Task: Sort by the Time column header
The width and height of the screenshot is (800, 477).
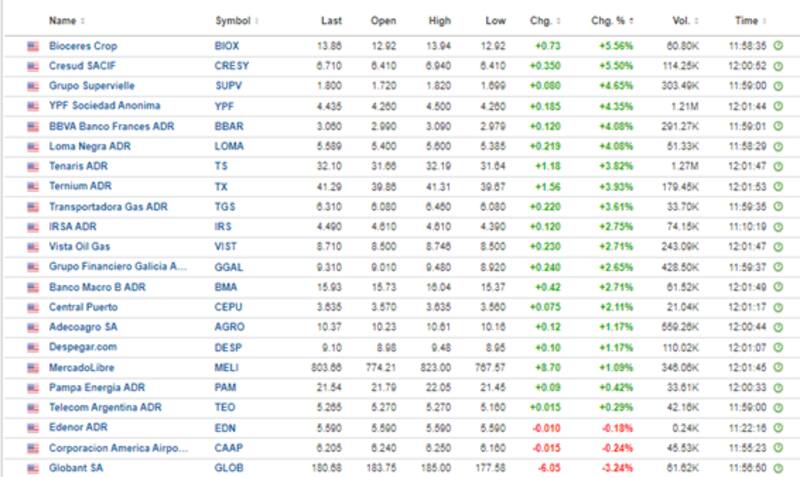Action: pyautogui.click(x=750, y=20)
